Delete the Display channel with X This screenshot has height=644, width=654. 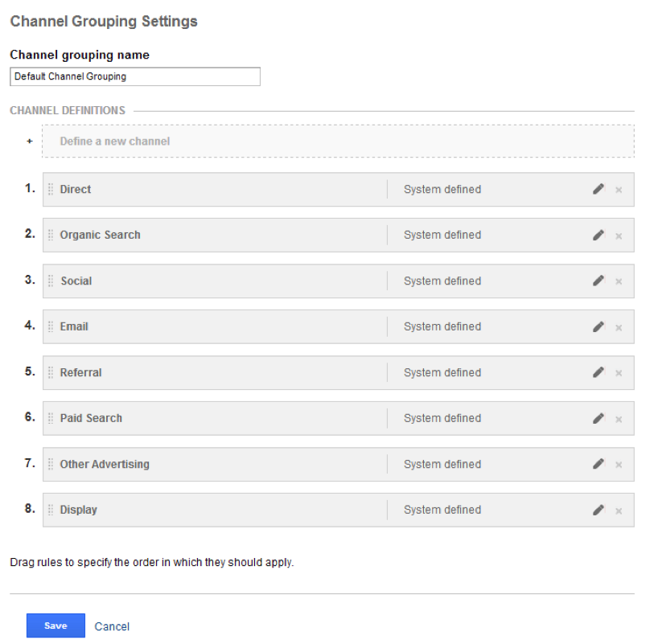click(x=619, y=511)
